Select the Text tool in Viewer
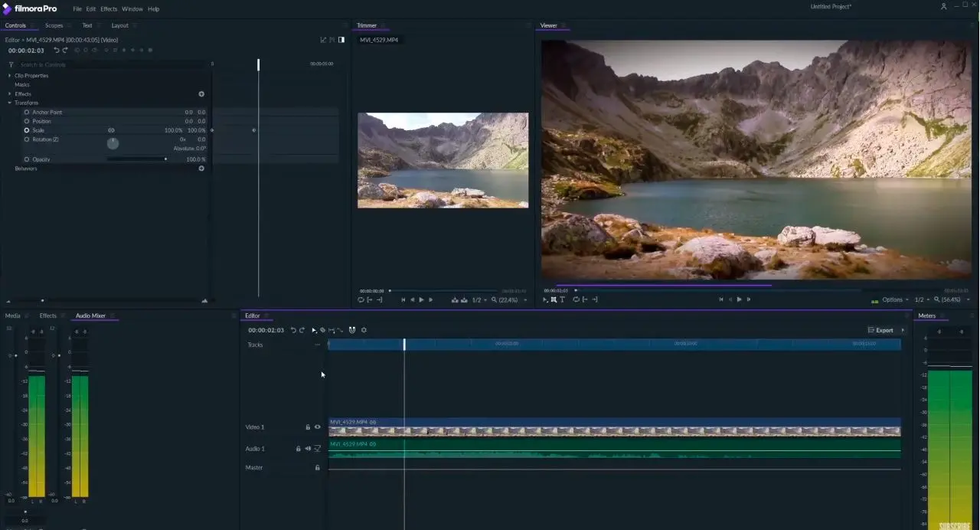This screenshot has width=980, height=530. pyautogui.click(x=562, y=300)
